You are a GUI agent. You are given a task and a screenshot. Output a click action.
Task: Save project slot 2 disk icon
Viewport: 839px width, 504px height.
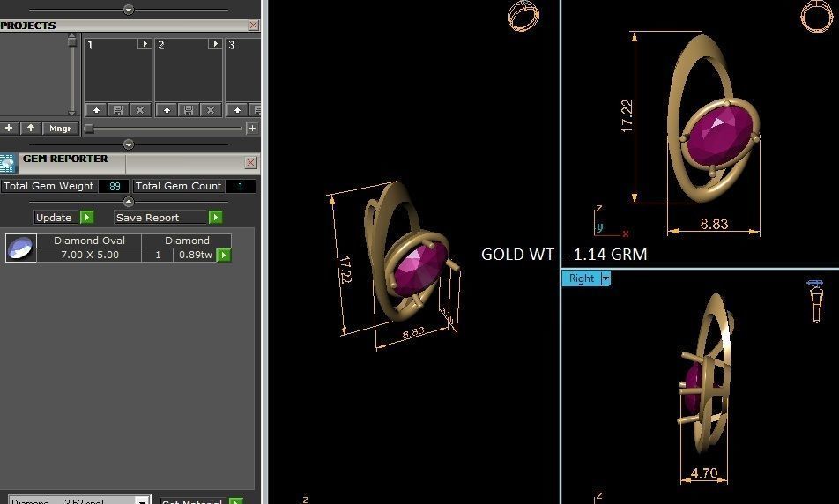point(189,110)
